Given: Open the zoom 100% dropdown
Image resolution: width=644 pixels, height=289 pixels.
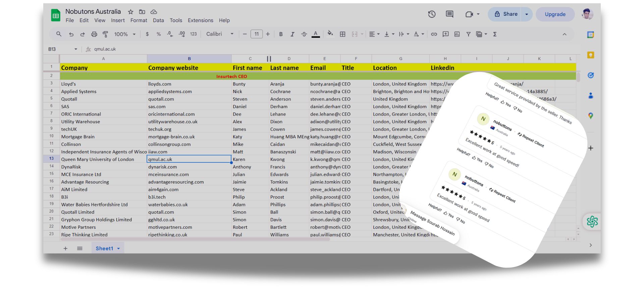Looking at the screenshot, I should point(125,34).
